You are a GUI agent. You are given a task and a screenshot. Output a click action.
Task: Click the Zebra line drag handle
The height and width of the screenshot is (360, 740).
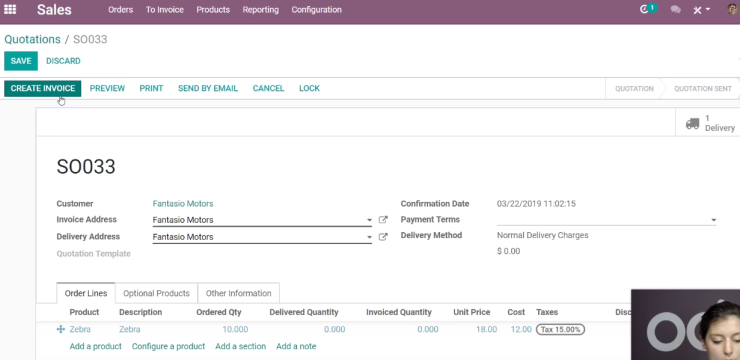(x=60, y=329)
